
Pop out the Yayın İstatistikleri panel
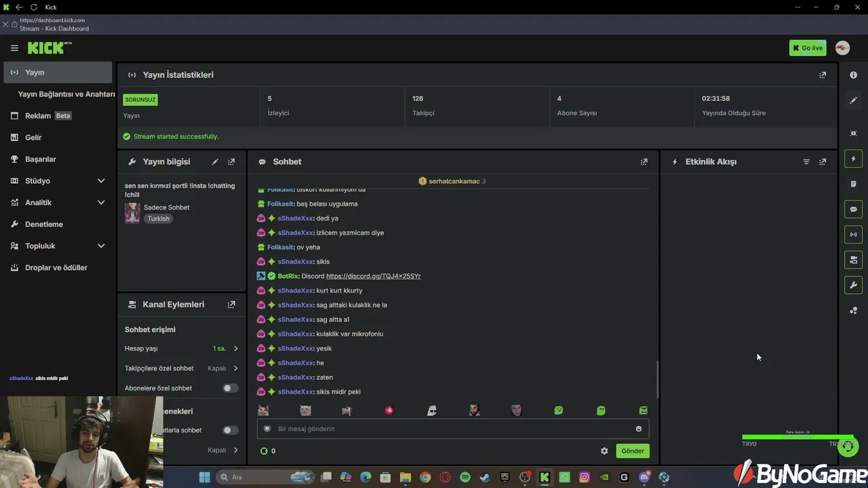(823, 75)
